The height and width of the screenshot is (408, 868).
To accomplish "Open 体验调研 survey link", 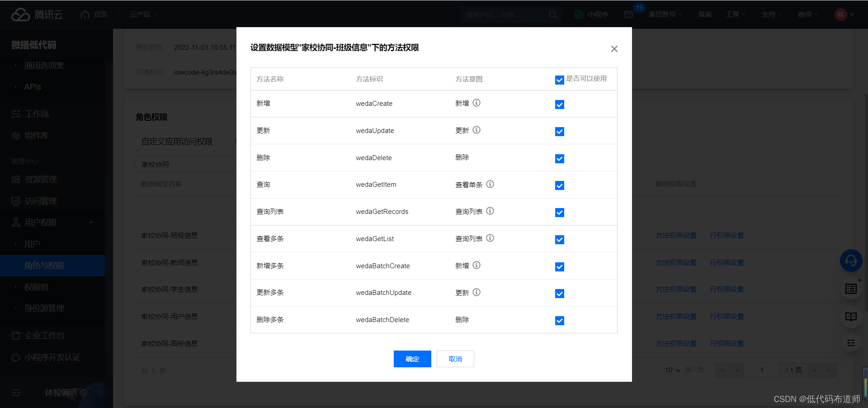I will click(x=66, y=393).
